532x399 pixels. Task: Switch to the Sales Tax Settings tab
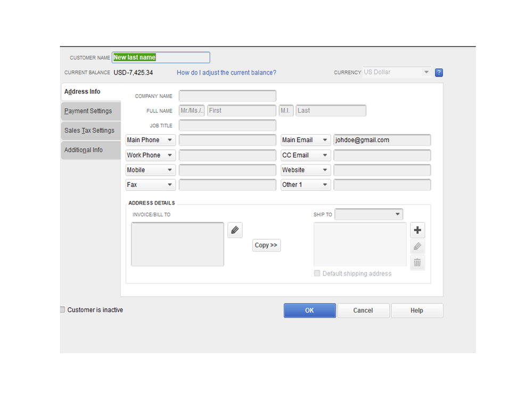(x=91, y=131)
